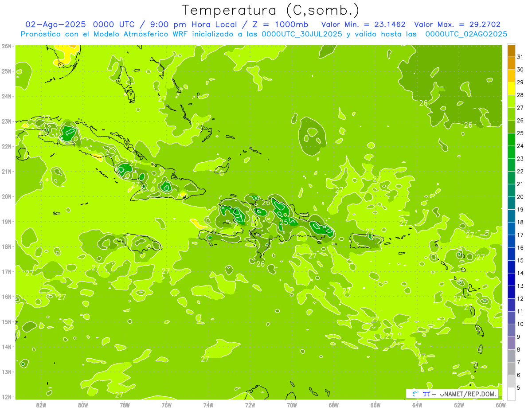This screenshot has height=411, width=532.
Task: Click the 76W longitude axis label
Action: (x=167, y=405)
